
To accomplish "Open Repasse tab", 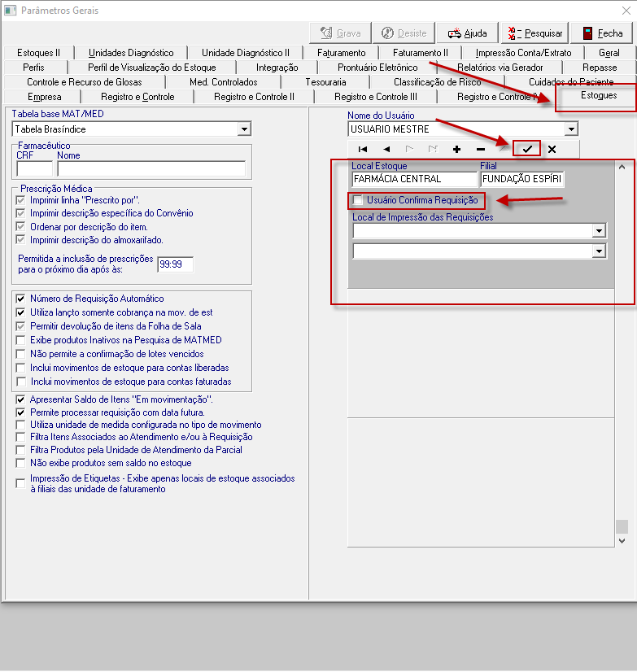I will (600, 68).
